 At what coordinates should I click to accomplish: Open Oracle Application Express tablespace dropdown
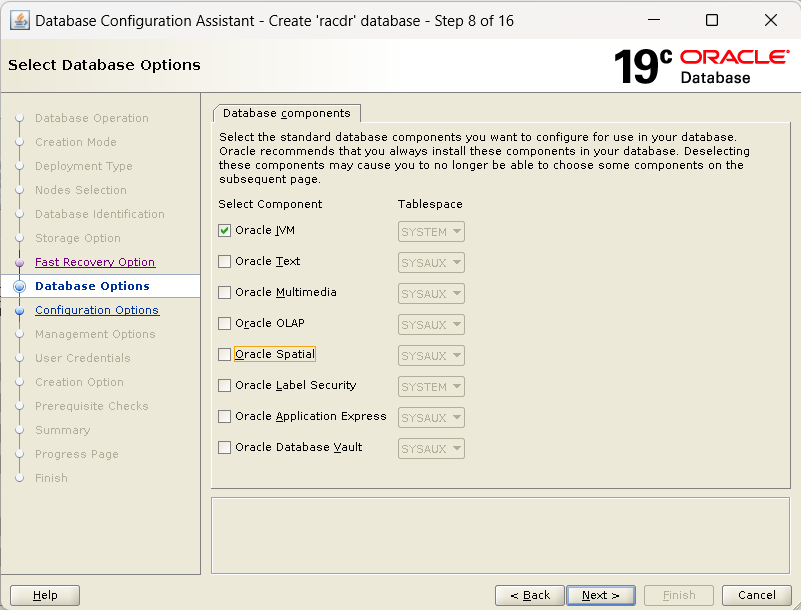(x=431, y=418)
